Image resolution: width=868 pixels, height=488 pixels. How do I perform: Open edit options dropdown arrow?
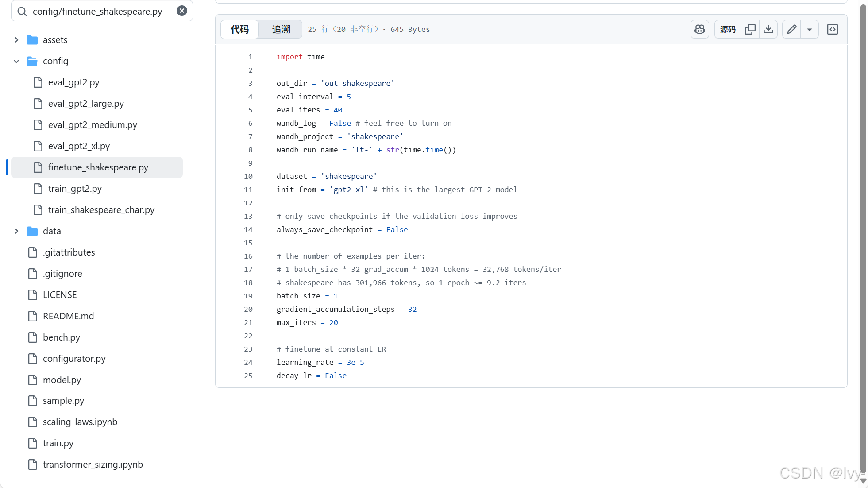809,29
